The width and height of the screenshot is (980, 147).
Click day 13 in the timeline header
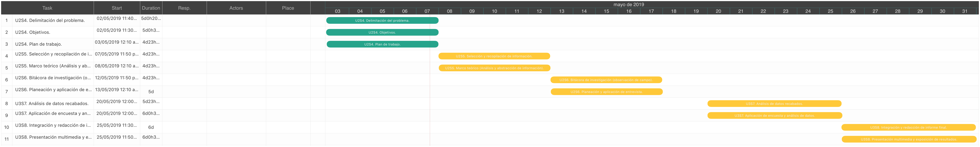coord(561,12)
